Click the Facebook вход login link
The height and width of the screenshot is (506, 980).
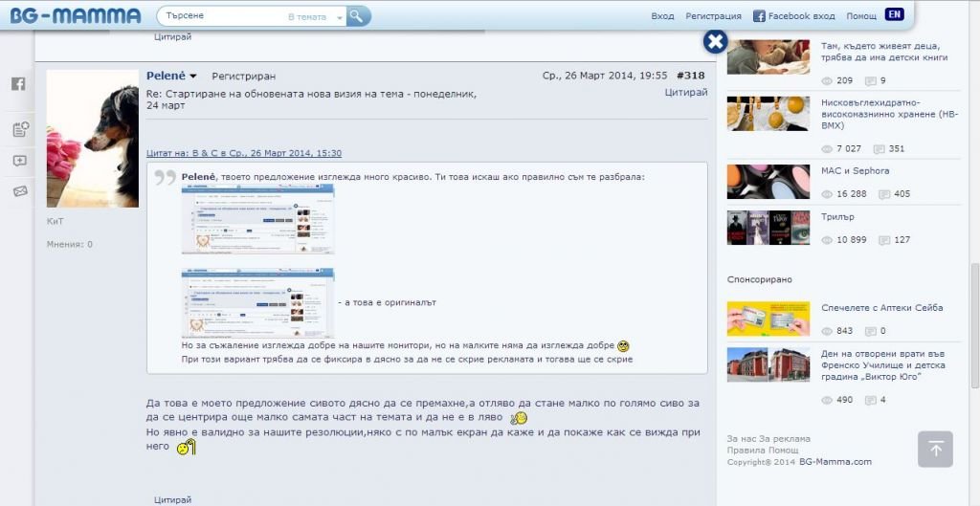793,16
